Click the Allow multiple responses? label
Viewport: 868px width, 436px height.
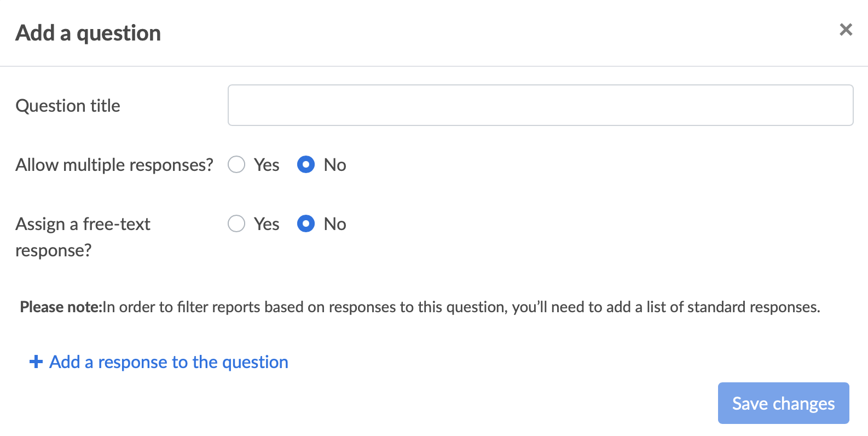coord(114,165)
